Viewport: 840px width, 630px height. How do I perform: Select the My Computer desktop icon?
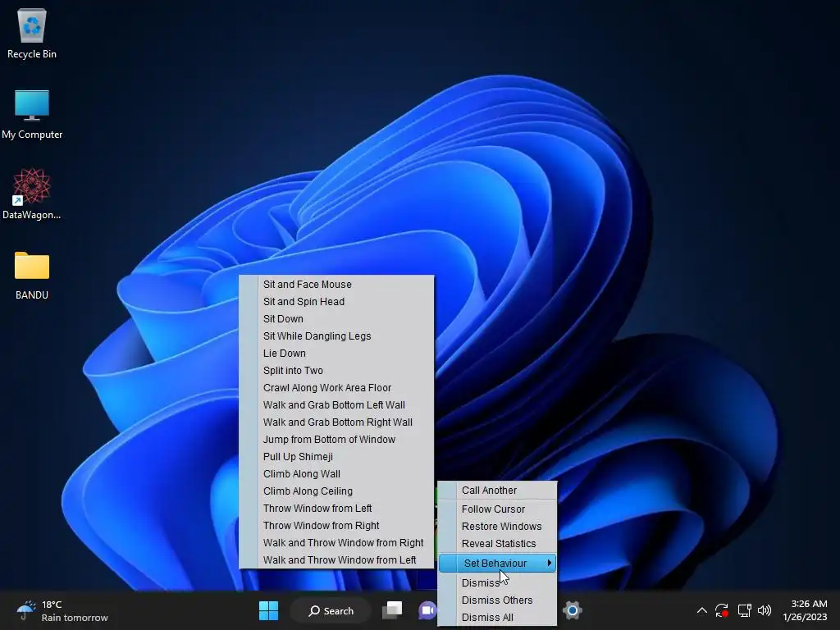pyautogui.click(x=32, y=113)
